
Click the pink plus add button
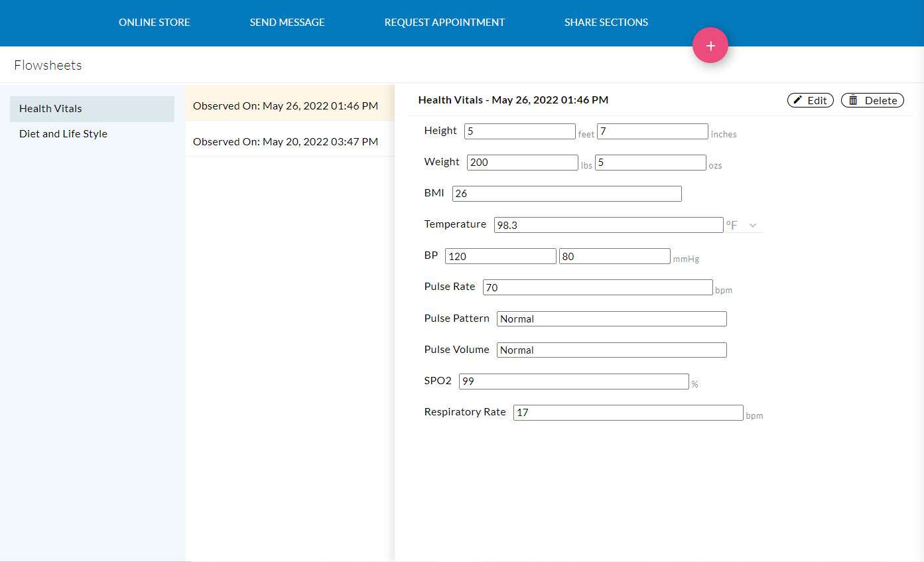[710, 46]
